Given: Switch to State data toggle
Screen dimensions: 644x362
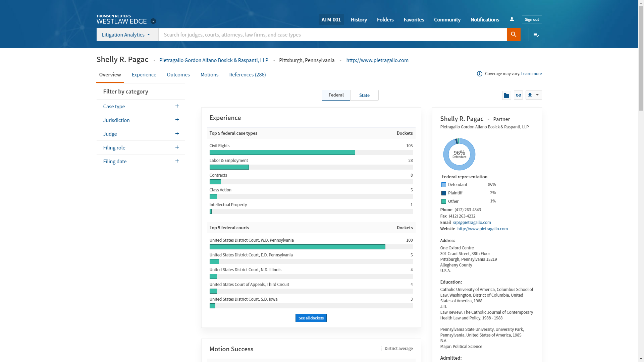Looking at the screenshot, I should tap(364, 95).
